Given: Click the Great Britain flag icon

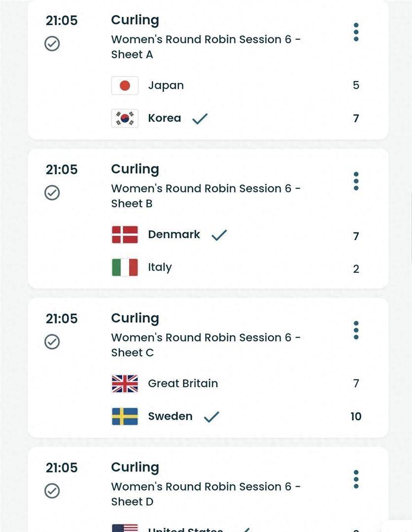Looking at the screenshot, I should click(x=125, y=384).
